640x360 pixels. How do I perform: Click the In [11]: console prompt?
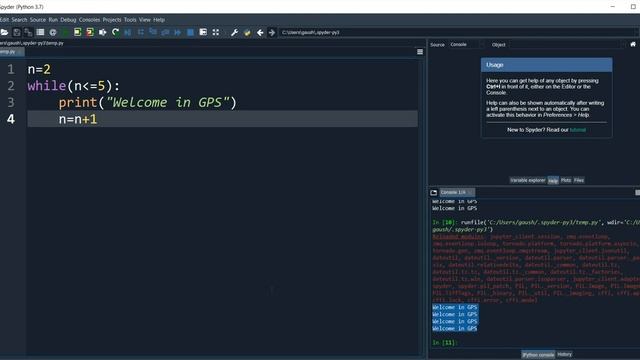point(444,342)
